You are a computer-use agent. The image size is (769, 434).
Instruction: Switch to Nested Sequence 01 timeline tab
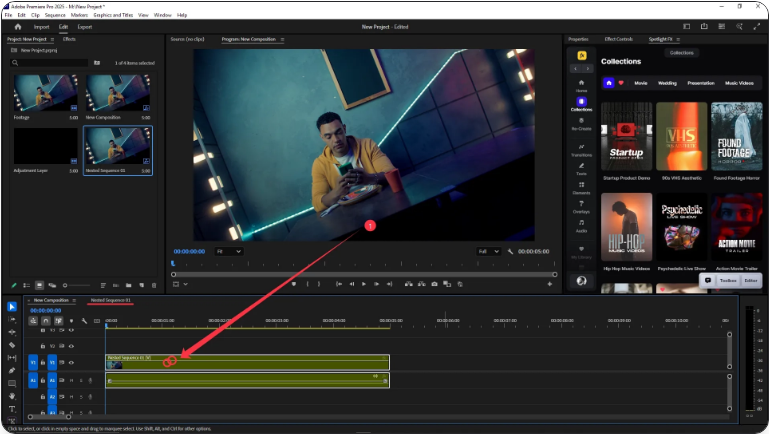(111, 300)
